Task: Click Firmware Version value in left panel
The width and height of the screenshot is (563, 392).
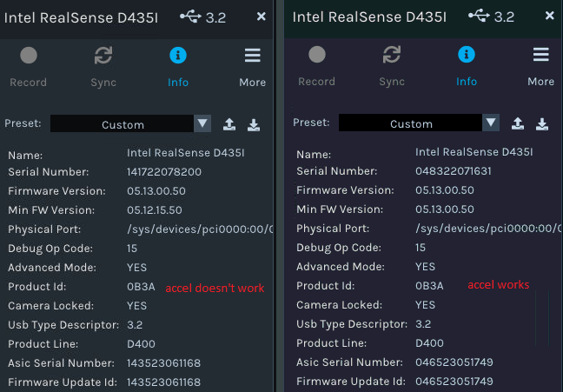Action: click(156, 191)
